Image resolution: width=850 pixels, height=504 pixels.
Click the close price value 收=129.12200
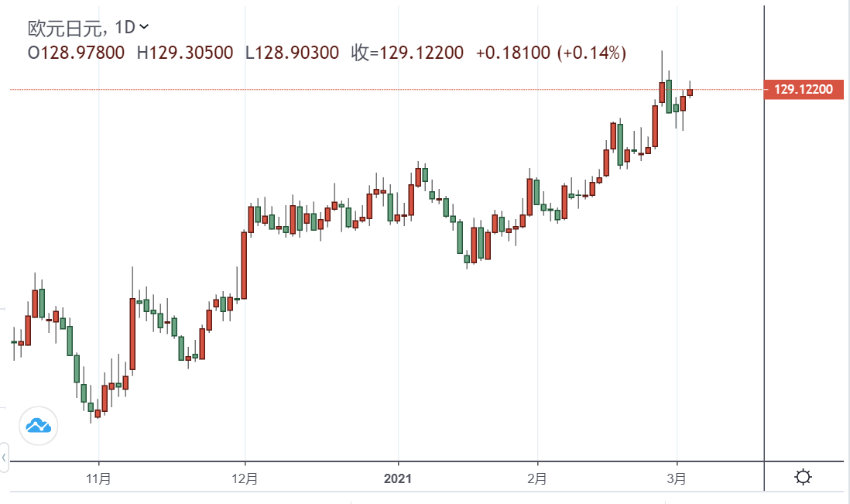(407, 53)
